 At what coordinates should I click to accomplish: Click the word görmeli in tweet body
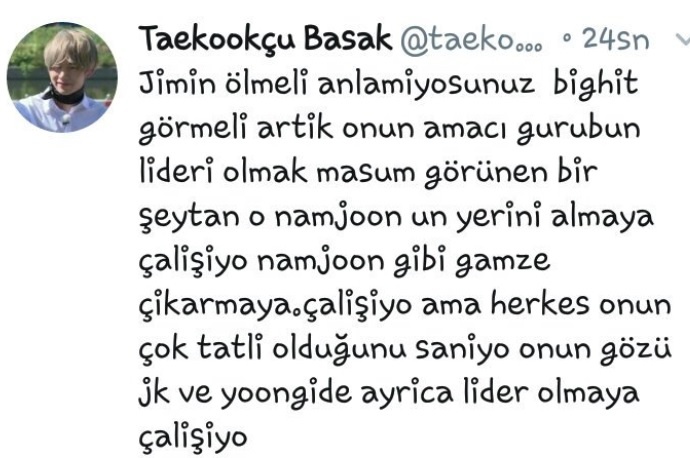(x=192, y=128)
